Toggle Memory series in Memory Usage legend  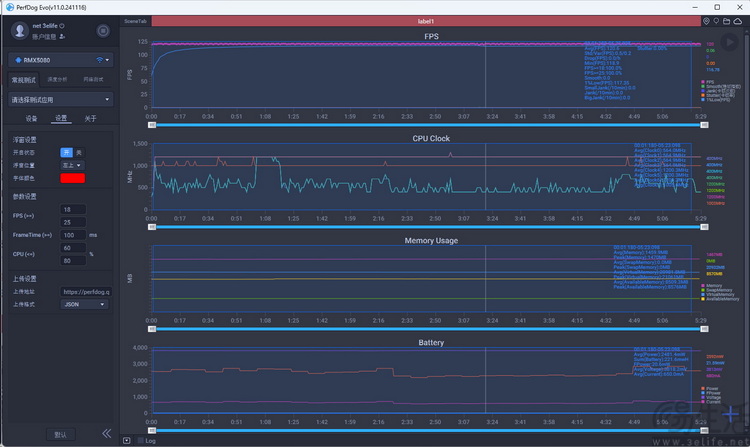pyautogui.click(x=712, y=286)
